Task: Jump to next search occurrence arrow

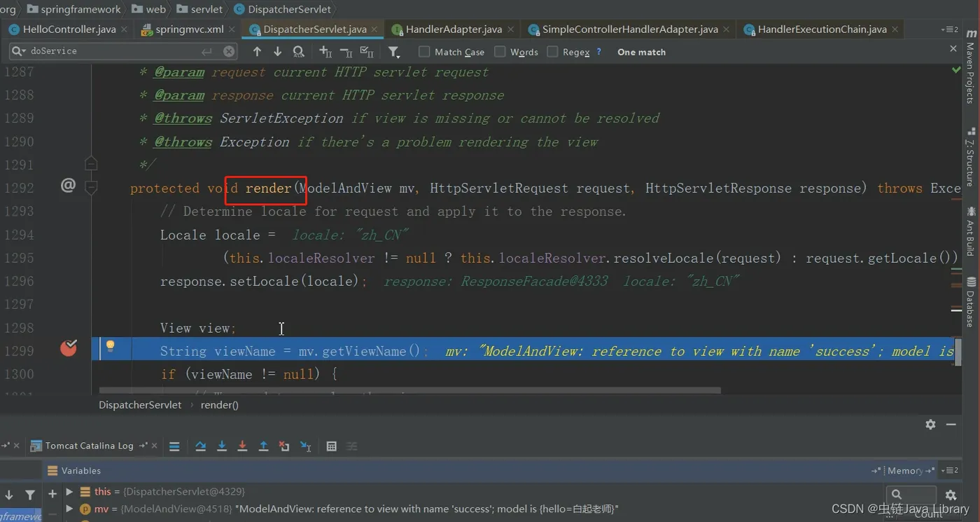Action: coord(277,51)
